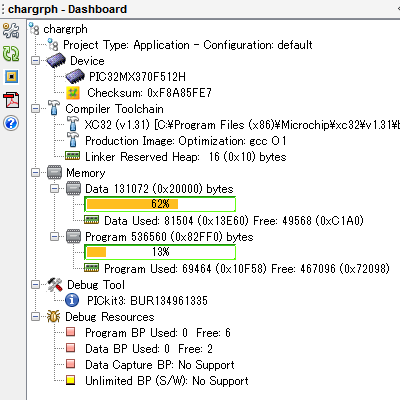Select the XC32 (v1.31) compiler path row
This screenshot has width=400, height=400.
(x=242, y=125)
